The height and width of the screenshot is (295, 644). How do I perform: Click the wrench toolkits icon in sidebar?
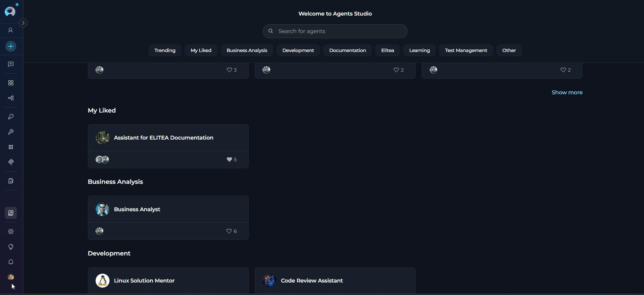click(x=11, y=132)
